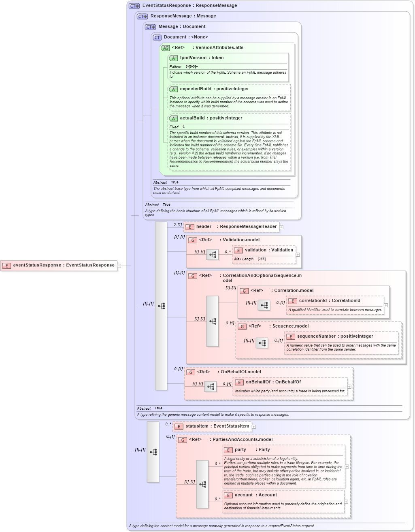Click the statusItem element E icon
Image resolution: width=415 pixels, height=532 pixels.
(x=179, y=427)
